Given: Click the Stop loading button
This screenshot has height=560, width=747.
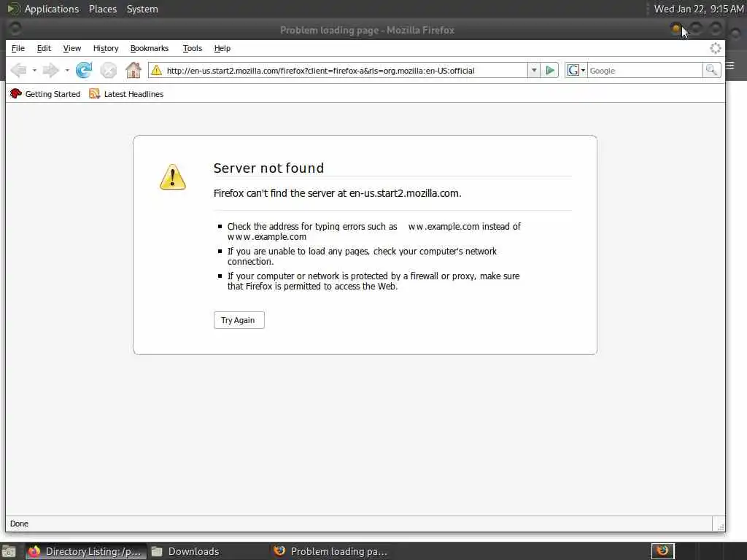Looking at the screenshot, I should coord(109,71).
